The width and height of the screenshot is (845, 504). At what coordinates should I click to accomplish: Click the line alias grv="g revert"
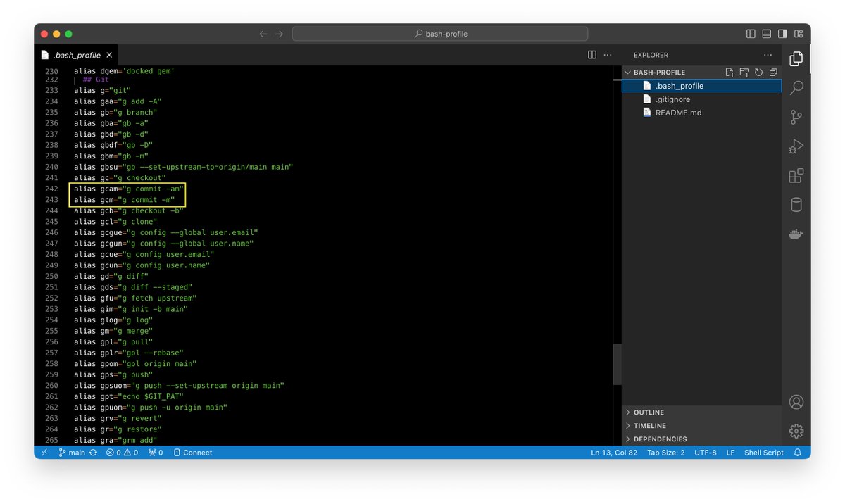click(118, 418)
